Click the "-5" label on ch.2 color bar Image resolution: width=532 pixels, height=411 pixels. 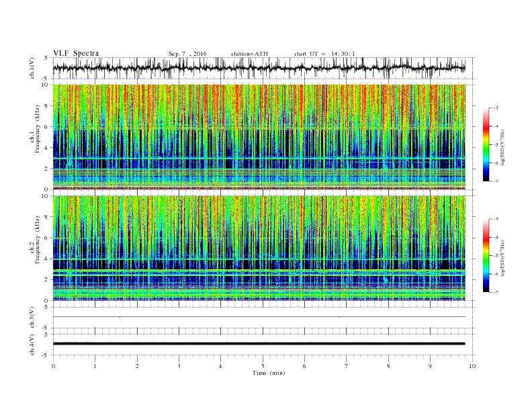point(495,256)
